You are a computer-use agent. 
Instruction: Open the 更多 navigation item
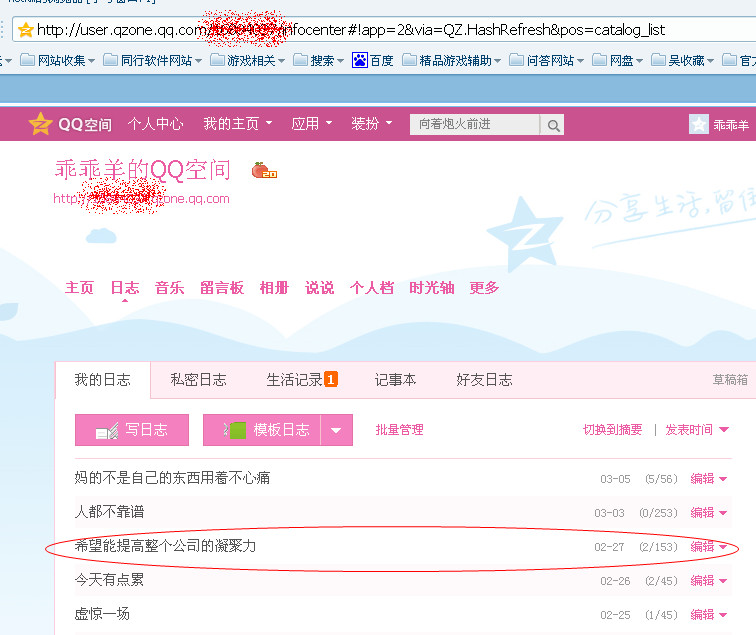click(x=484, y=288)
